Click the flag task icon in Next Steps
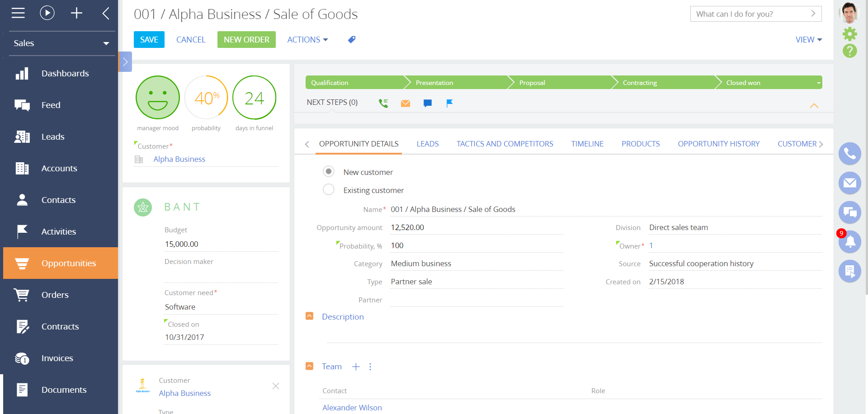 (x=449, y=103)
